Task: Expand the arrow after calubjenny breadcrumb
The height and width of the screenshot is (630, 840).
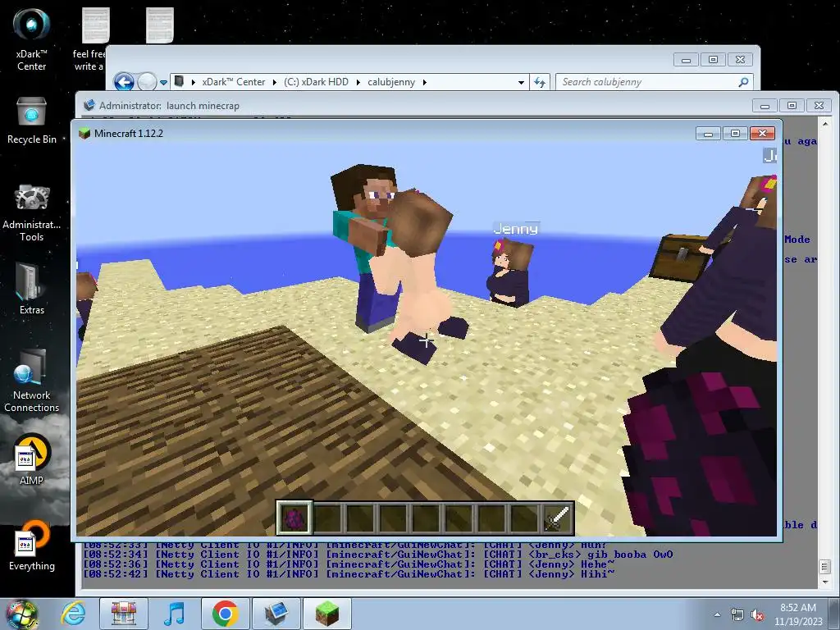Action: 425,82
